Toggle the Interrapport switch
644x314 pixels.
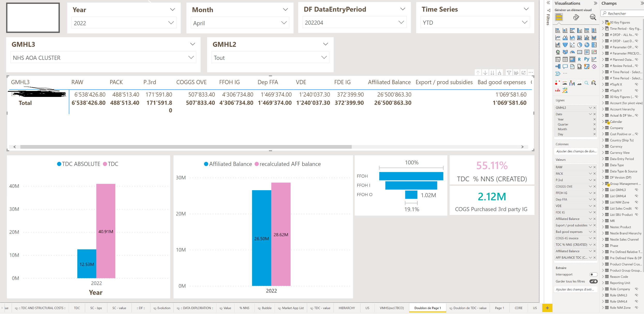pyautogui.click(x=593, y=274)
